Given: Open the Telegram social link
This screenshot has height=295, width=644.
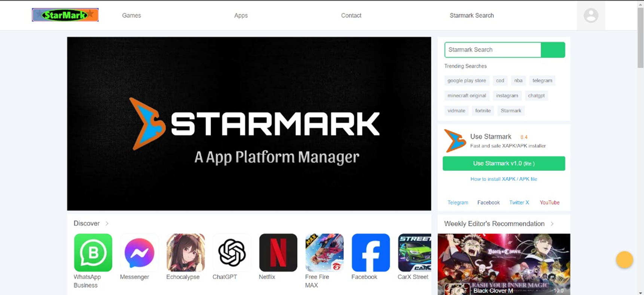Looking at the screenshot, I should [458, 203].
